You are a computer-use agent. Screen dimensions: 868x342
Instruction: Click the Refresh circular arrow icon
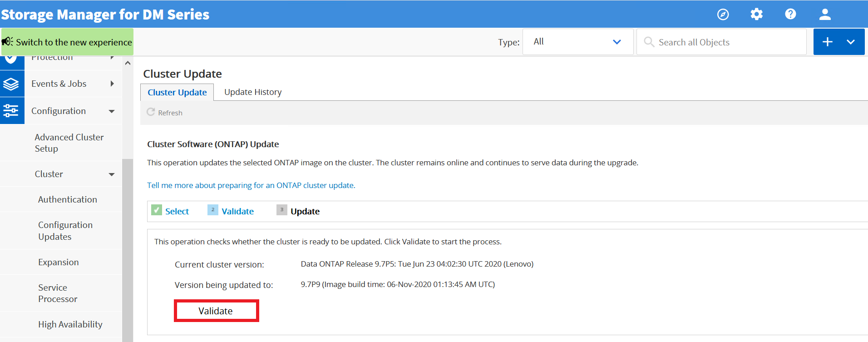151,112
